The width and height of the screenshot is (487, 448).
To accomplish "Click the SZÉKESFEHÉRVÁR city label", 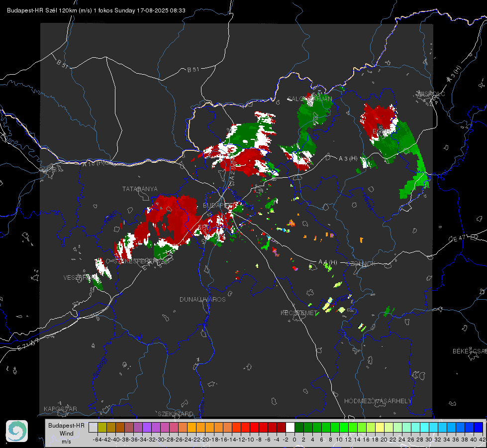I will [x=141, y=261].
